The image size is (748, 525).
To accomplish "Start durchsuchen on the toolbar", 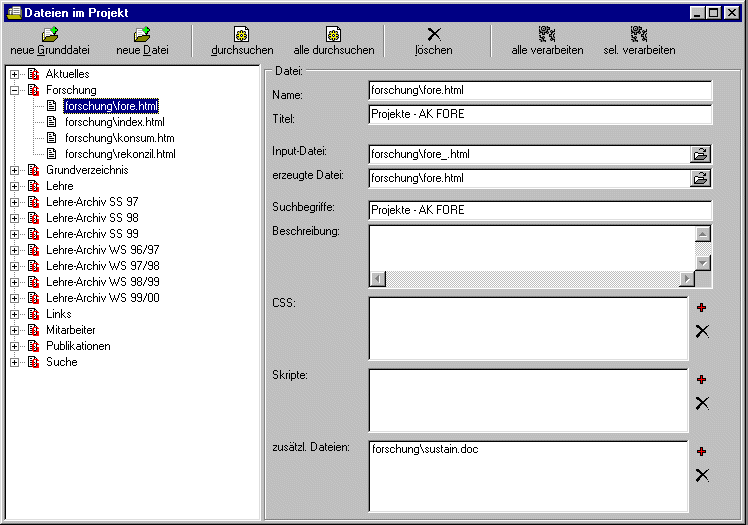I will coord(242,41).
